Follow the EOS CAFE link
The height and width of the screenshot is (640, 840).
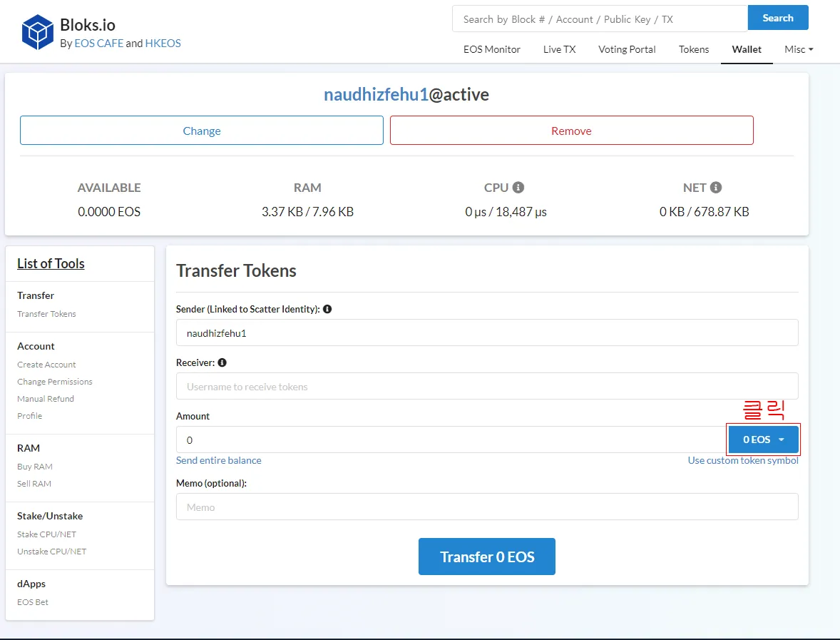coord(98,44)
